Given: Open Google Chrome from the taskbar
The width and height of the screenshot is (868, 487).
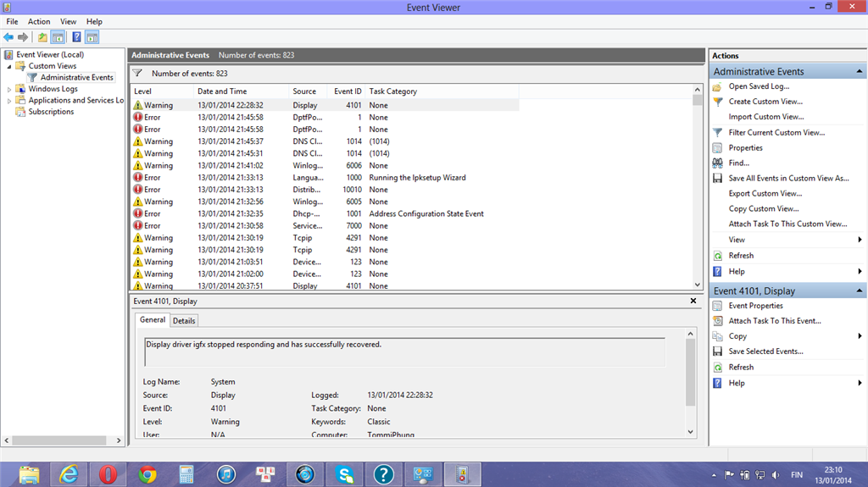Looking at the screenshot, I should pyautogui.click(x=147, y=474).
